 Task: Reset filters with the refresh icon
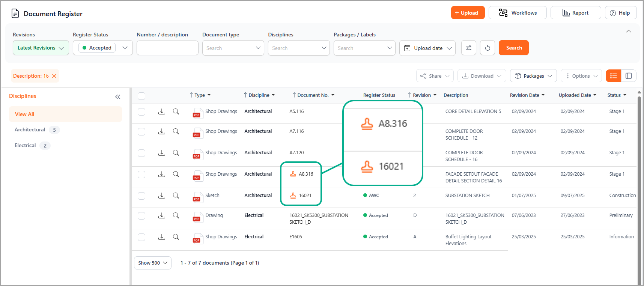pos(487,48)
